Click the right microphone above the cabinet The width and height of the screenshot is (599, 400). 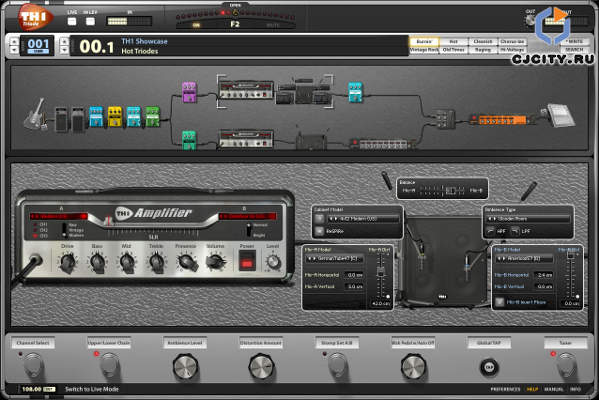tap(529, 191)
